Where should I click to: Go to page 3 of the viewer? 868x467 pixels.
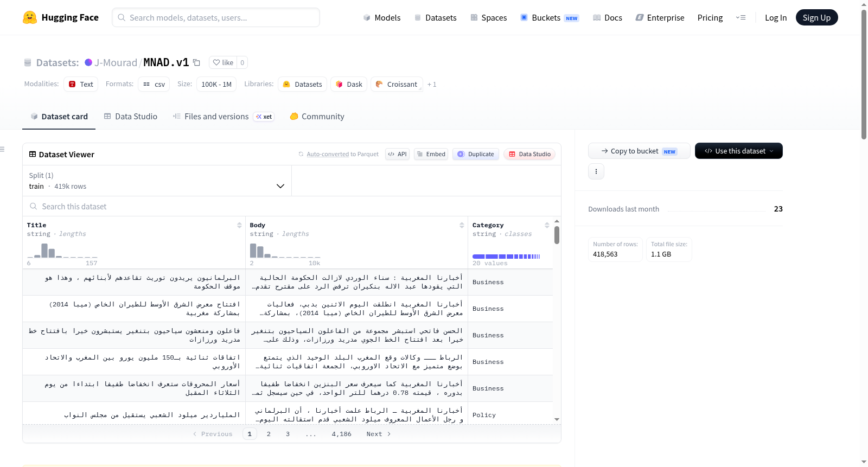[x=288, y=434]
